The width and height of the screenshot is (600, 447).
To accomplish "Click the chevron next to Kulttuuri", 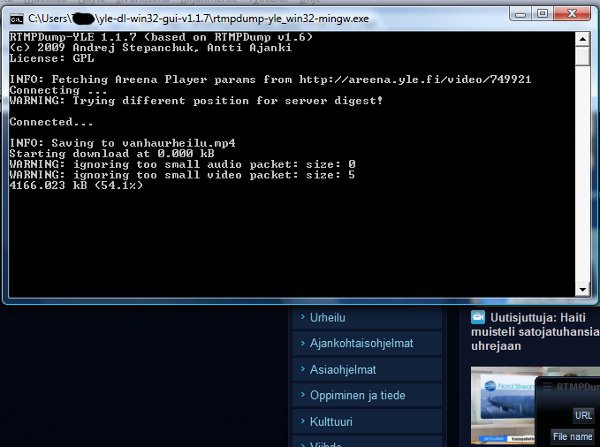I will click(303, 421).
